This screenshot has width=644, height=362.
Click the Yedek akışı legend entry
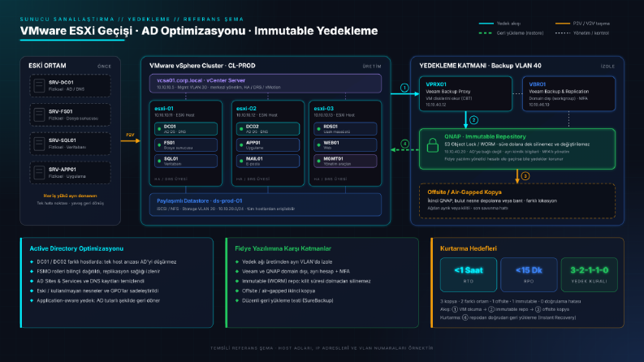coord(499,24)
